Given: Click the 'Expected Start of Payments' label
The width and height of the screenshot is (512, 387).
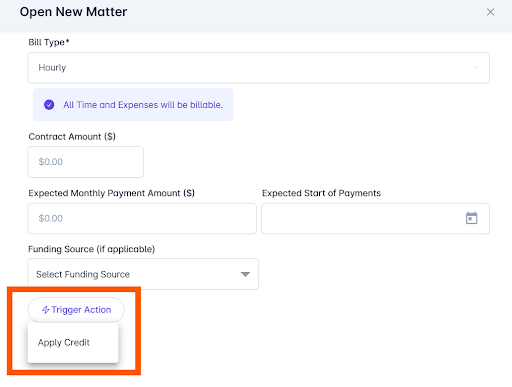Looking at the screenshot, I should click(321, 193).
